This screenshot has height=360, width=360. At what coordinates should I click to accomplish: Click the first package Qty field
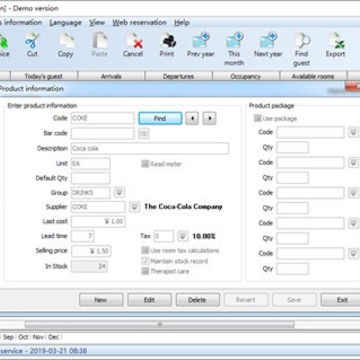(293, 147)
